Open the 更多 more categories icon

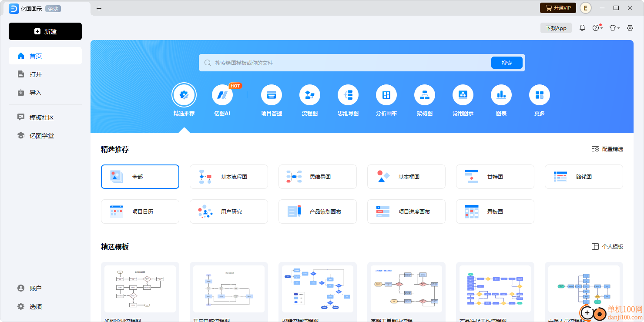(x=540, y=95)
